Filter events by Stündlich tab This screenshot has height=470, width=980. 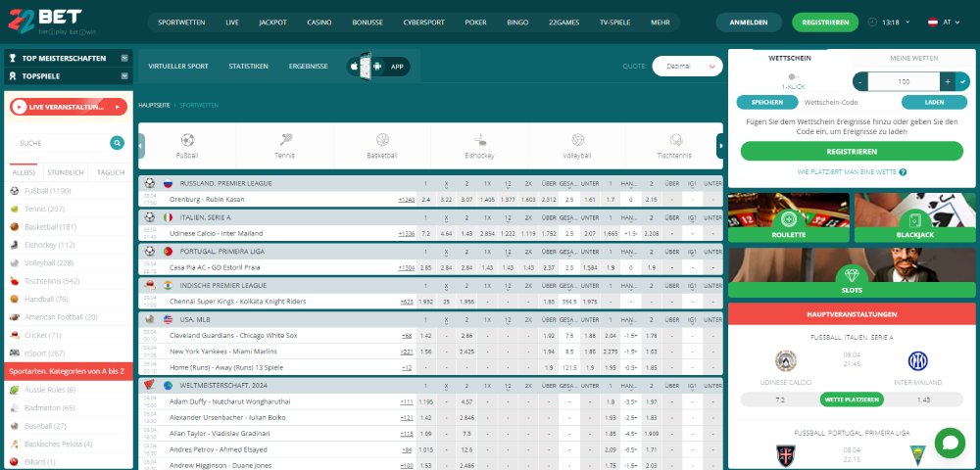click(66, 172)
